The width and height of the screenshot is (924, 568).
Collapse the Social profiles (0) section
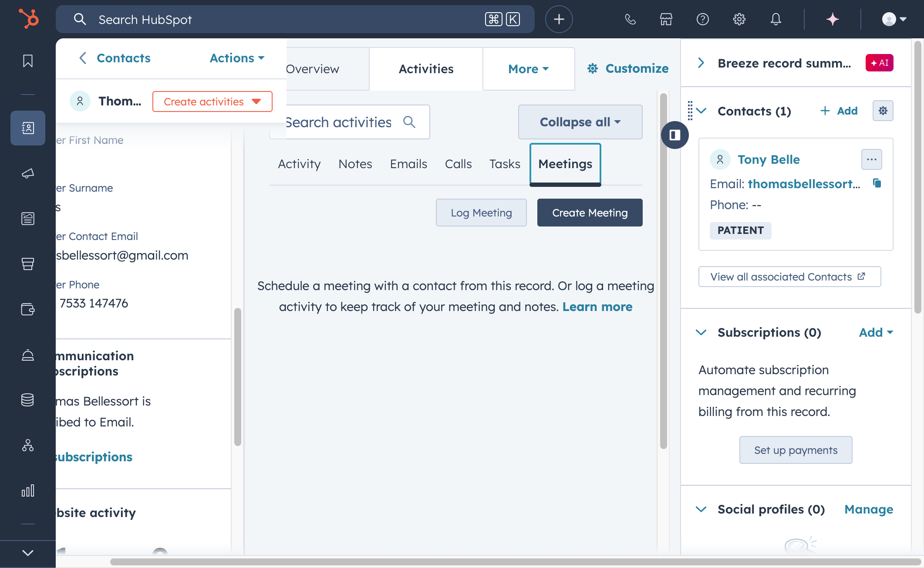(x=701, y=509)
